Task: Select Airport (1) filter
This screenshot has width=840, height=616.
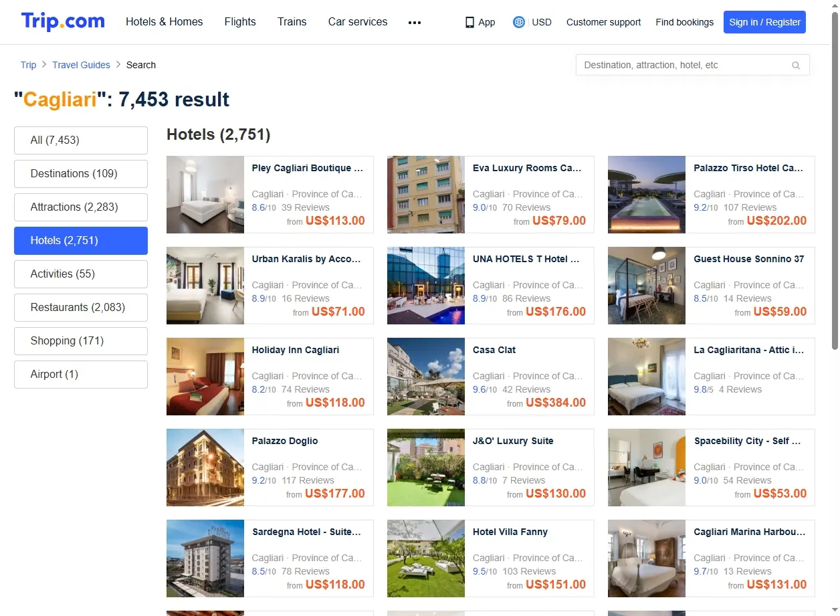Action: (x=81, y=375)
